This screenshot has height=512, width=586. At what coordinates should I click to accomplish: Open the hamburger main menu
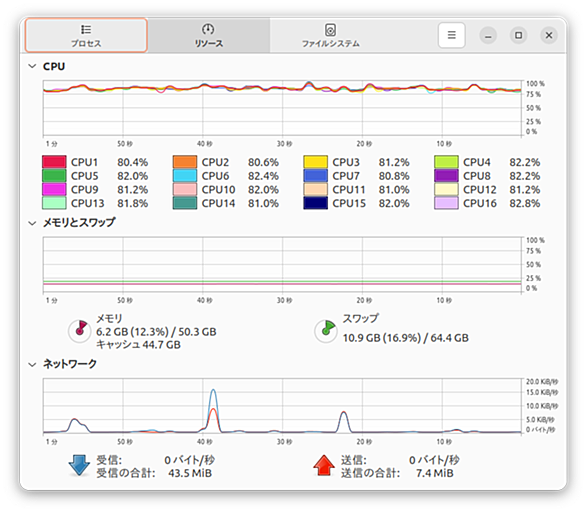pos(451,35)
